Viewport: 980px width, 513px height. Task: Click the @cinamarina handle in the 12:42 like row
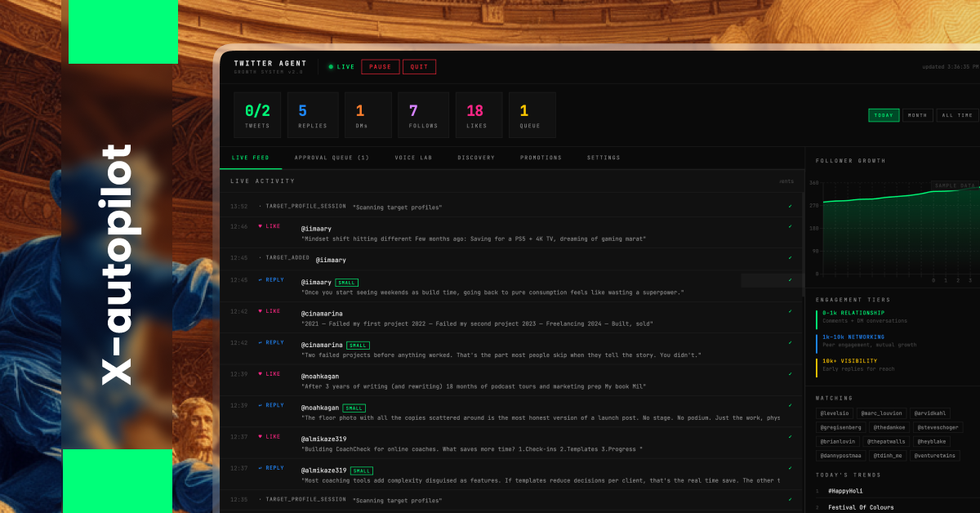tap(322, 314)
